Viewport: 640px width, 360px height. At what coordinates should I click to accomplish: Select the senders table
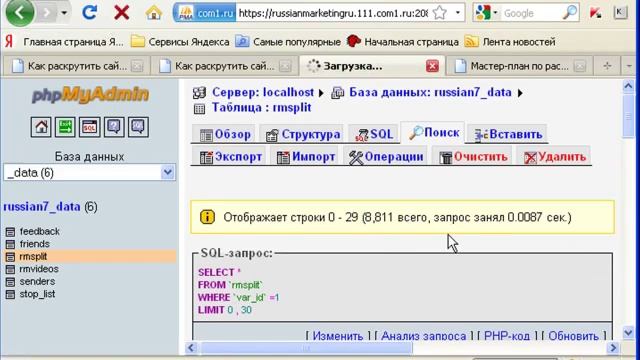pos(37,282)
